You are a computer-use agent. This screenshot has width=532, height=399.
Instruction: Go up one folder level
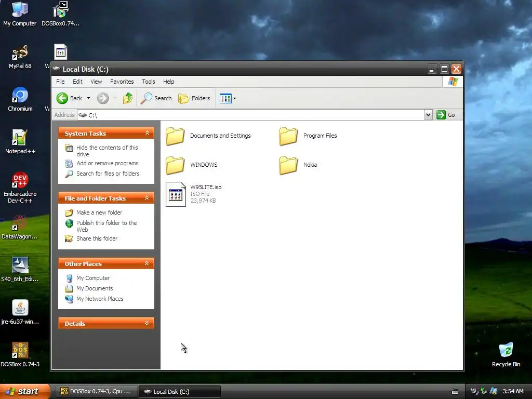click(128, 98)
